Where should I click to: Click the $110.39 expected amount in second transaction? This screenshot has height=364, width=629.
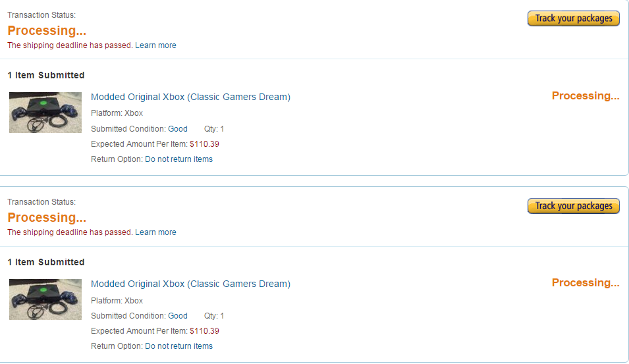click(205, 331)
